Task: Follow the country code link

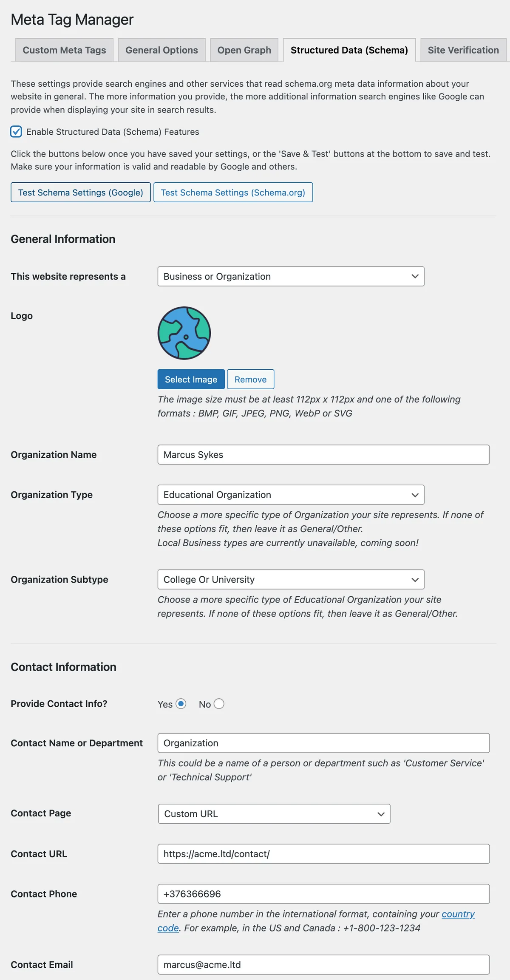Action: 458,914
